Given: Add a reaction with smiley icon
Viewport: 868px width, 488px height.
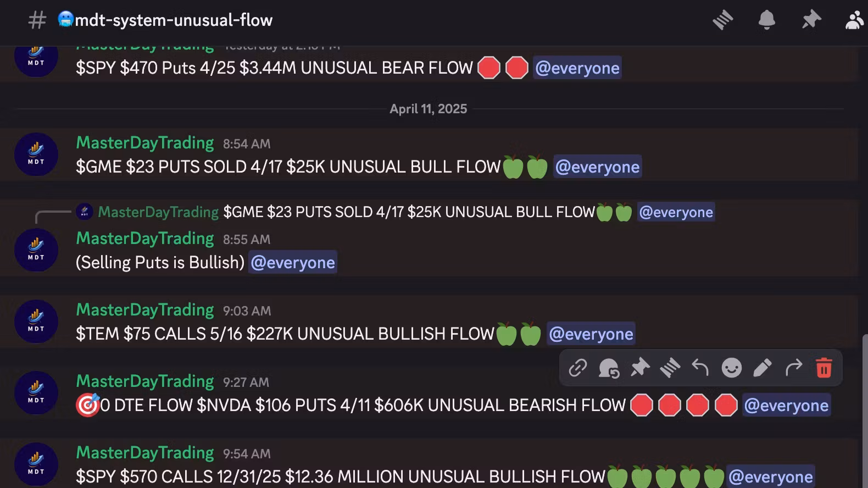Looking at the screenshot, I should coord(731,368).
